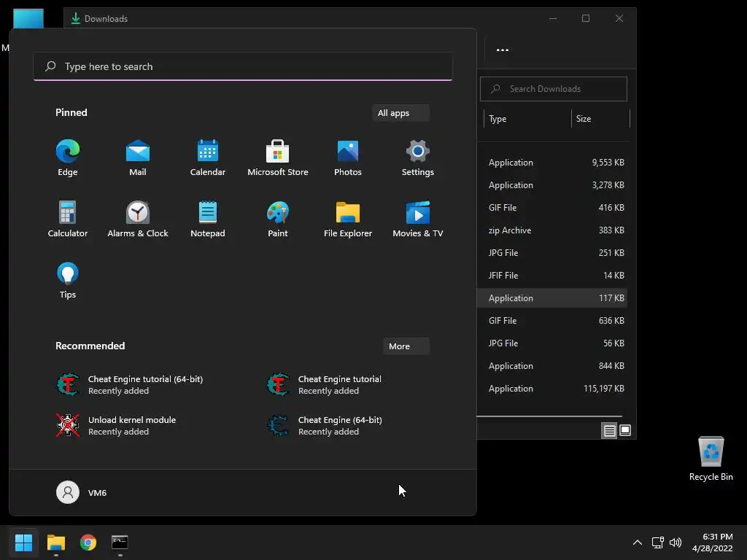This screenshot has height=560, width=747.
Task: Open the Edge browser from pinned apps
Action: coord(68,158)
